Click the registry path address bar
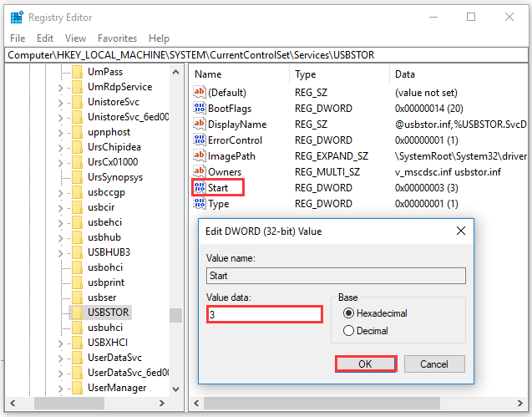This screenshot has width=532, height=417. tap(266, 55)
